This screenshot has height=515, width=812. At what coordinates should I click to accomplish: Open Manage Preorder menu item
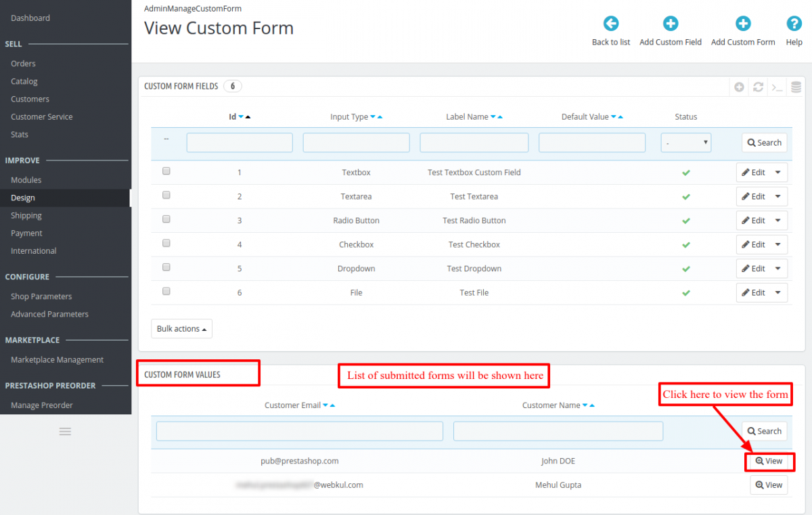pos(42,405)
